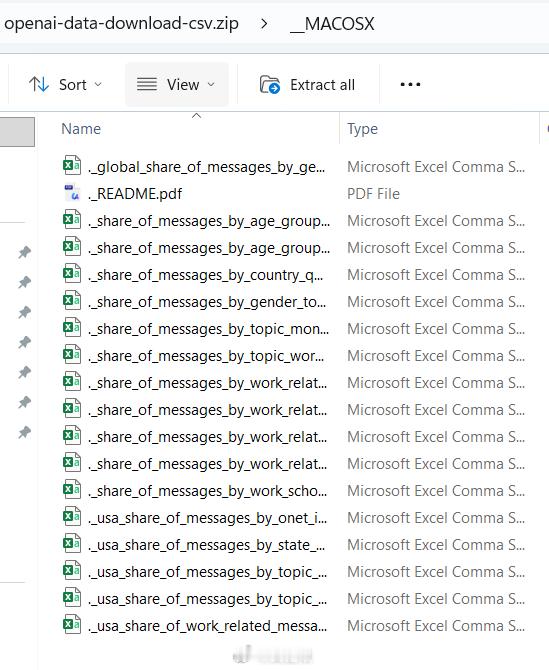Select the _global_share_of_messages_by_ge file icon
549x670 pixels.
click(x=72, y=166)
